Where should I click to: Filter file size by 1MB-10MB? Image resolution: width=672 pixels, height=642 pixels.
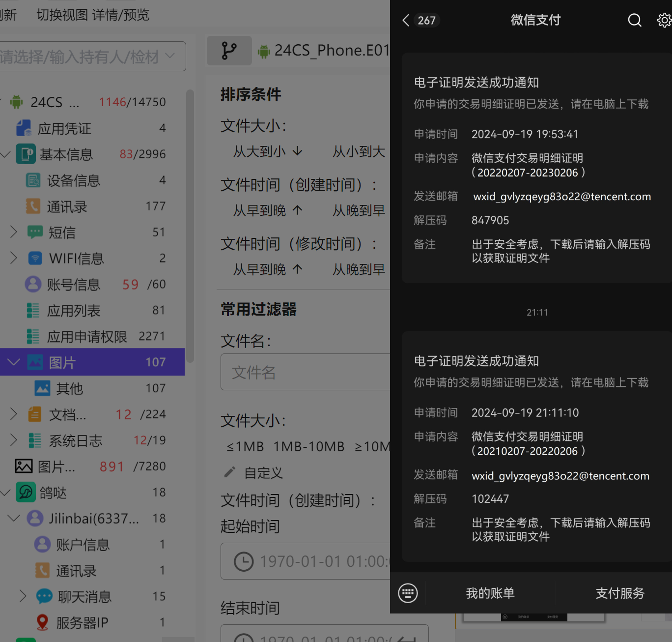point(308,446)
